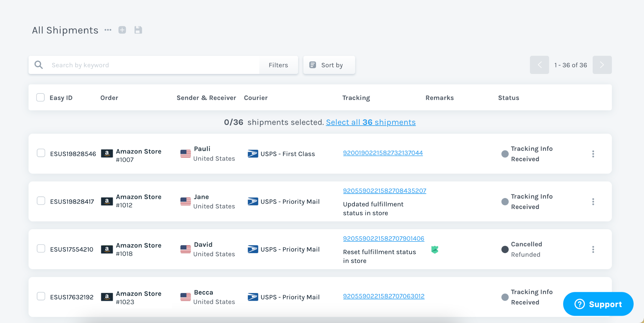
Task: Click Amazon logo for order #1018
Action: pyautogui.click(x=107, y=249)
